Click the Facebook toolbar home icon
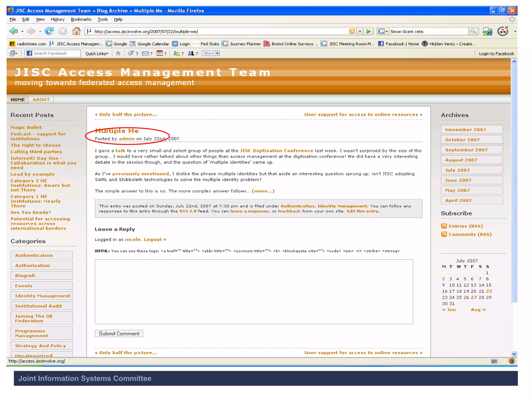The width and height of the screenshot is (532, 398). click(118, 53)
